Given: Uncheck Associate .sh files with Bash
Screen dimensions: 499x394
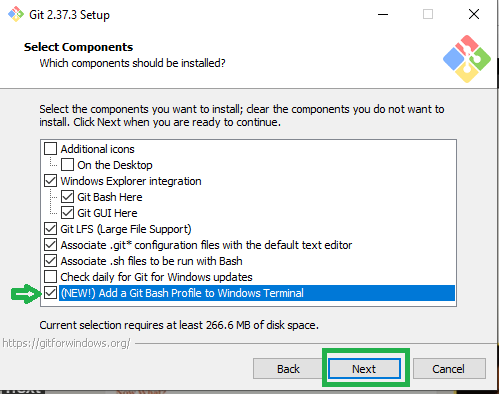Looking at the screenshot, I should (x=50, y=261).
